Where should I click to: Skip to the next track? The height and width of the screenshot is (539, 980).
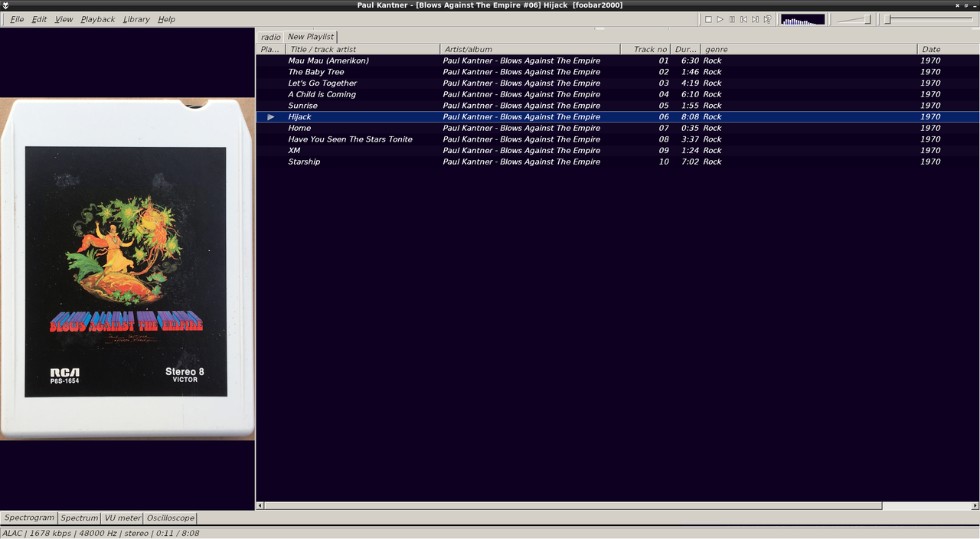[755, 19]
